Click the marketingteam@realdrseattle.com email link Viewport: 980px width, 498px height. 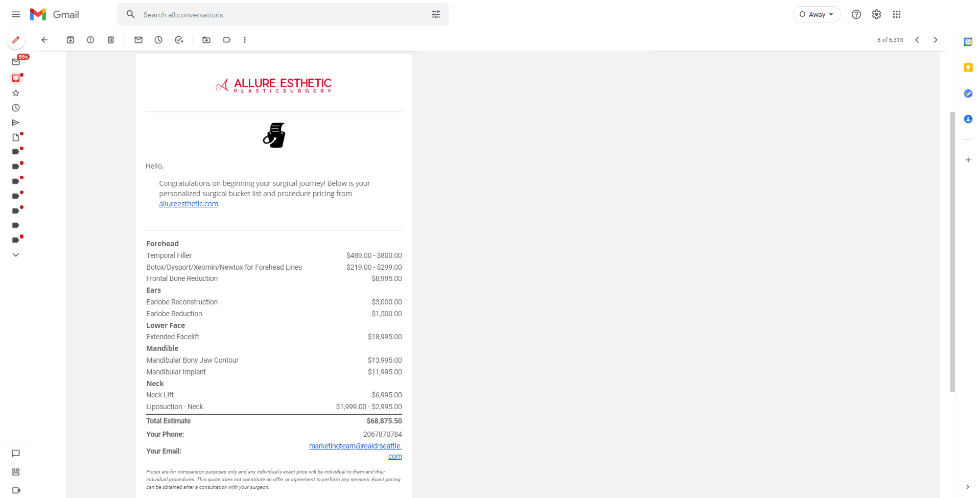(355, 446)
